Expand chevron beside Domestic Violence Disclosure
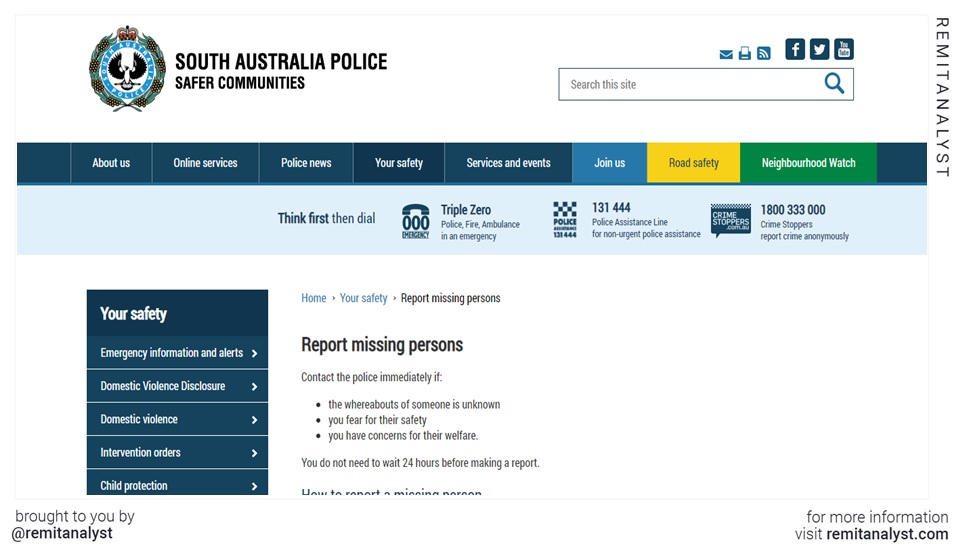The image size is (960, 549). coord(255,386)
